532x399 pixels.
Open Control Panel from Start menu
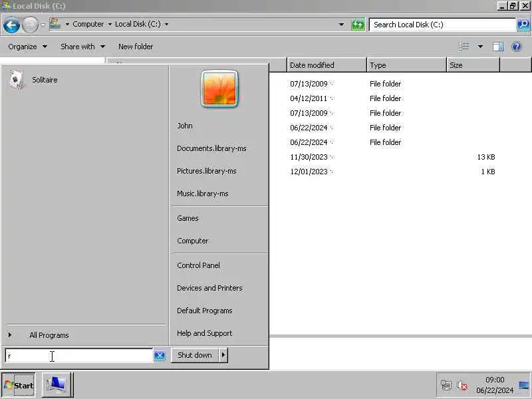coord(198,265)
